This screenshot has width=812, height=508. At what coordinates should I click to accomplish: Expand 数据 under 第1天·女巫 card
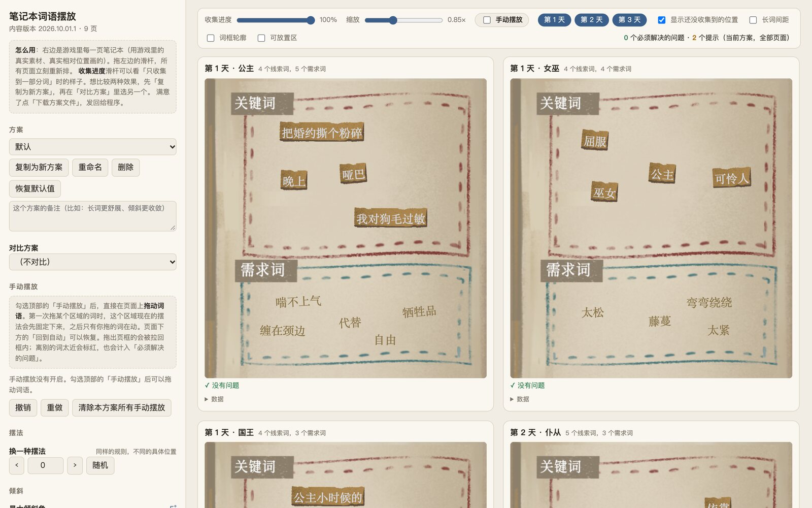coord(520,399)
